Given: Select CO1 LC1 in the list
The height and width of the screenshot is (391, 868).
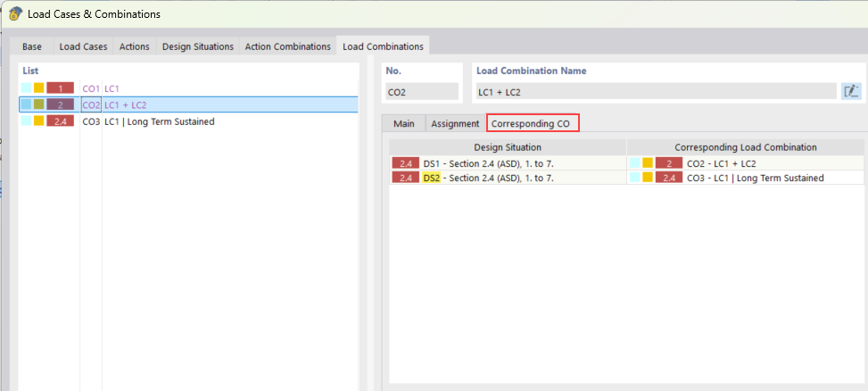Looking at the screenshot, I should 188,88.
